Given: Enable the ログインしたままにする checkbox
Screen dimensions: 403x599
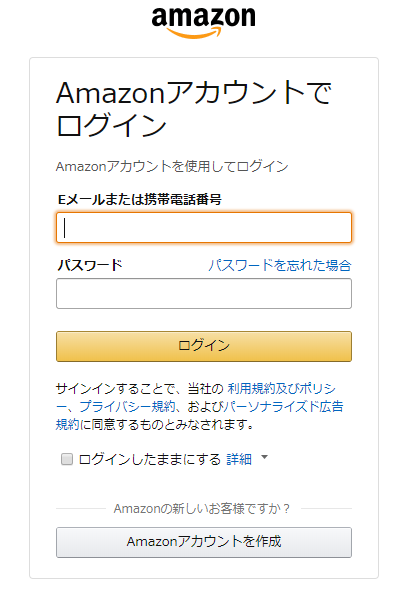Looking at the screenshot, I should (x=67, y=459).
